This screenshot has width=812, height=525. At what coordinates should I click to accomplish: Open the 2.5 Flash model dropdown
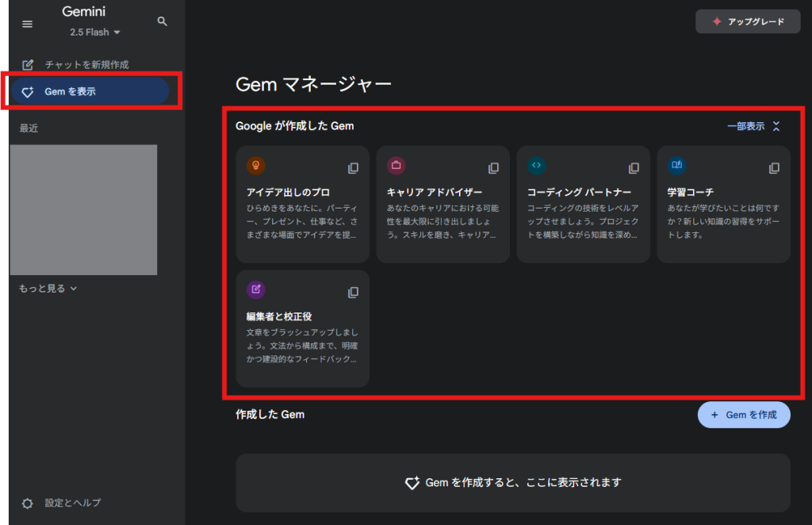click(95, 32)
